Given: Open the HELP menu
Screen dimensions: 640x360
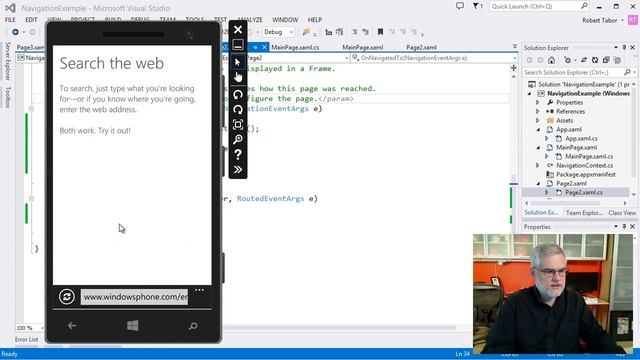Looking at the screenshot, I should point(315,20).
